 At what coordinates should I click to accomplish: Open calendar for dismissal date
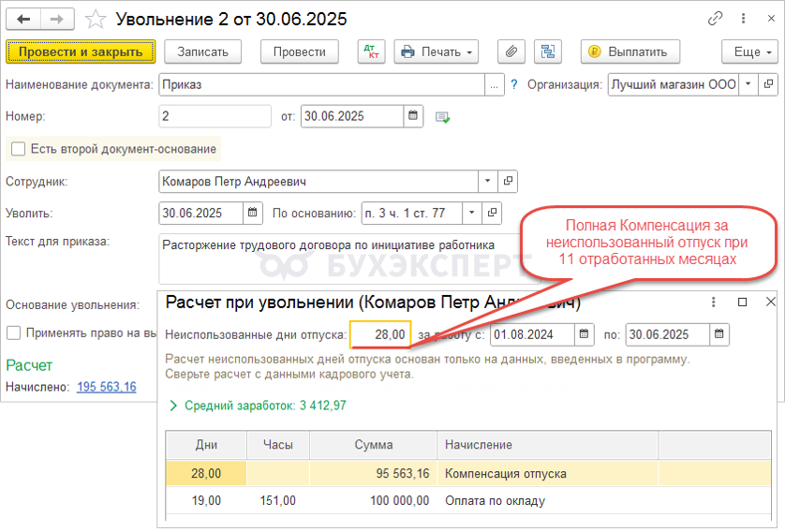click(253, 213)
